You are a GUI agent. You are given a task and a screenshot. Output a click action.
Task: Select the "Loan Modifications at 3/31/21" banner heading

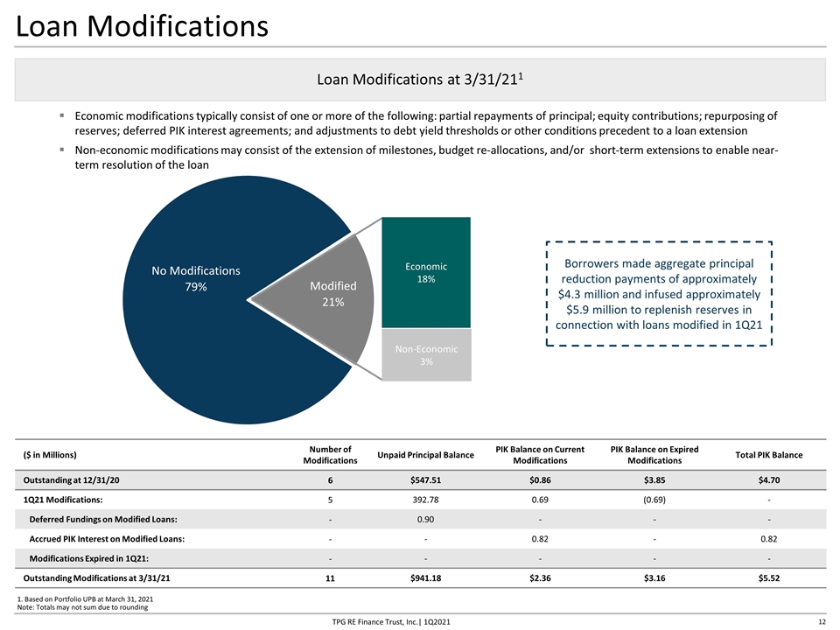[420, 80]
